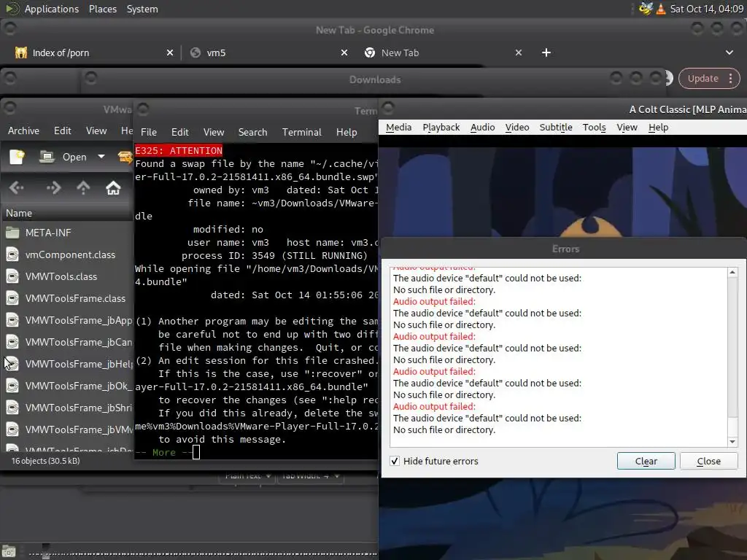This screenshot has width=747, height=560.
Task: Select the META-INF folder icon
Action: pos(12,233)
